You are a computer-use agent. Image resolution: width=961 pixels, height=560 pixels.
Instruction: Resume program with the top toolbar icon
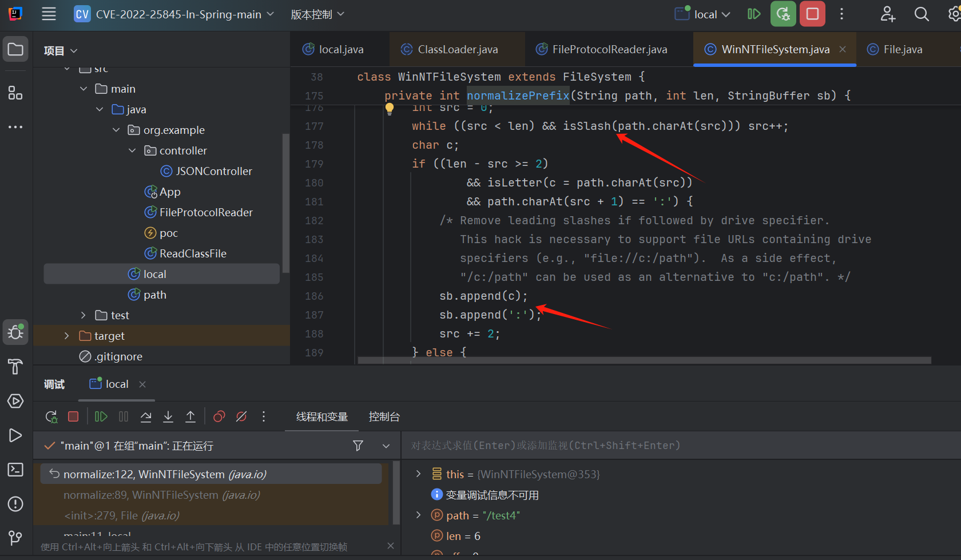point(754,14)
